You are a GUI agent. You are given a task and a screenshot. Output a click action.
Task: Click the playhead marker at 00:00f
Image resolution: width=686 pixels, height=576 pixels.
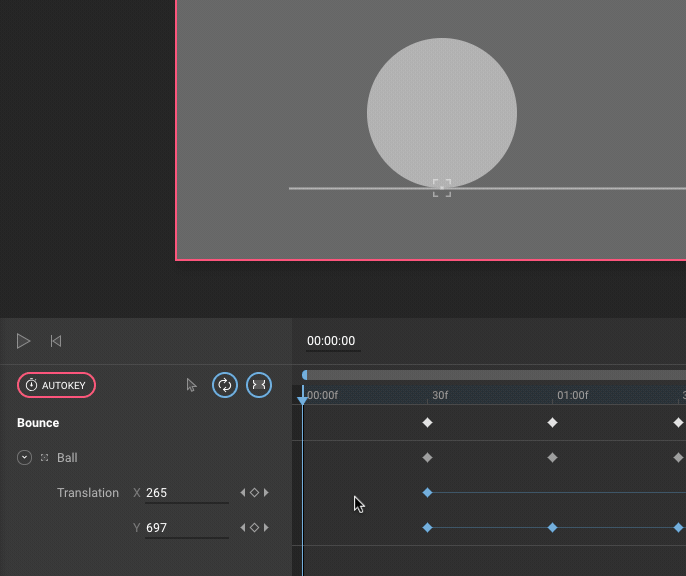(302, 400)
